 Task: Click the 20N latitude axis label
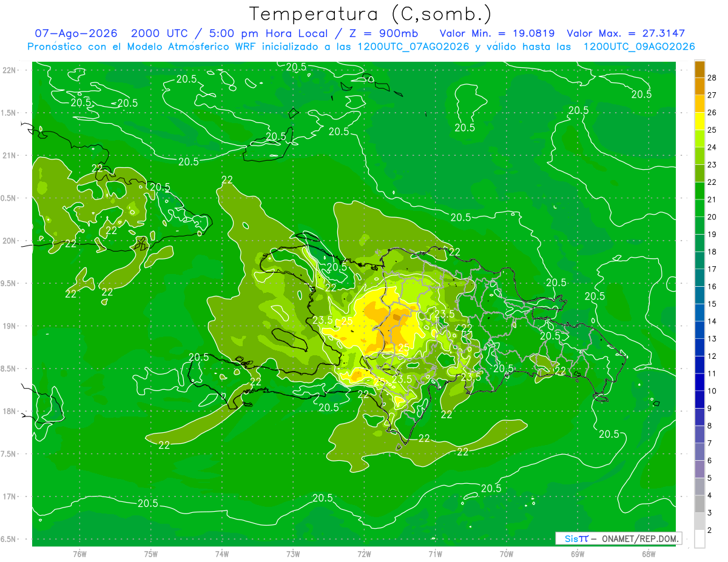click(10, 241)
